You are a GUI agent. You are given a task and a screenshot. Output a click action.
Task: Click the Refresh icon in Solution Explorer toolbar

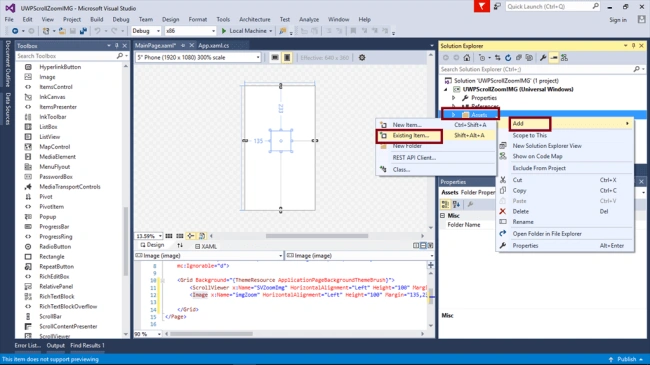pyautogui.click(x=508, y=58)
